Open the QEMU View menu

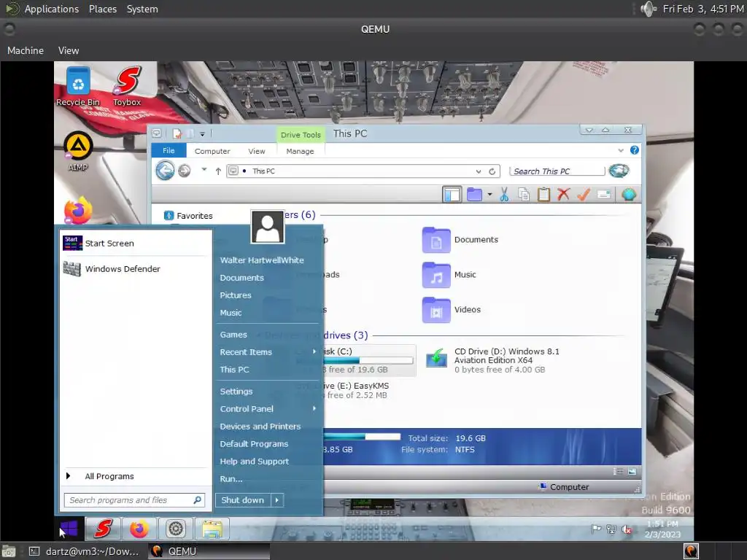(69, 50)
